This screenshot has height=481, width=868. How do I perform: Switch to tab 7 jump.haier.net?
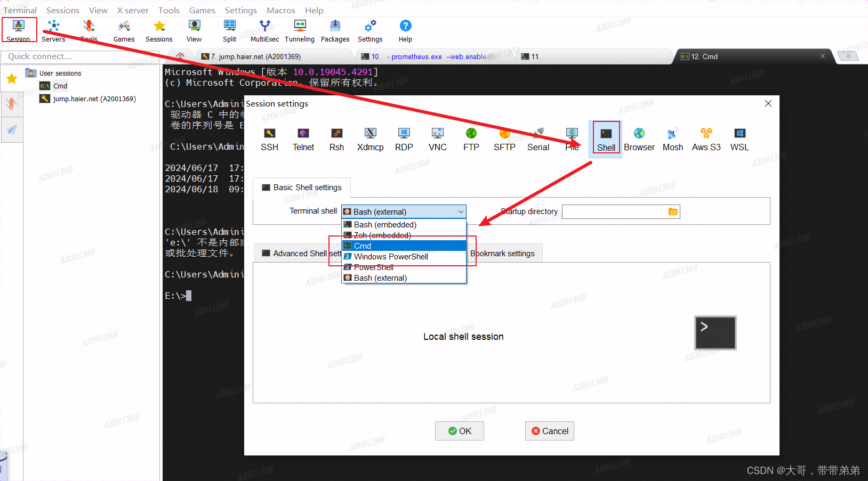[x=272, y=56]
